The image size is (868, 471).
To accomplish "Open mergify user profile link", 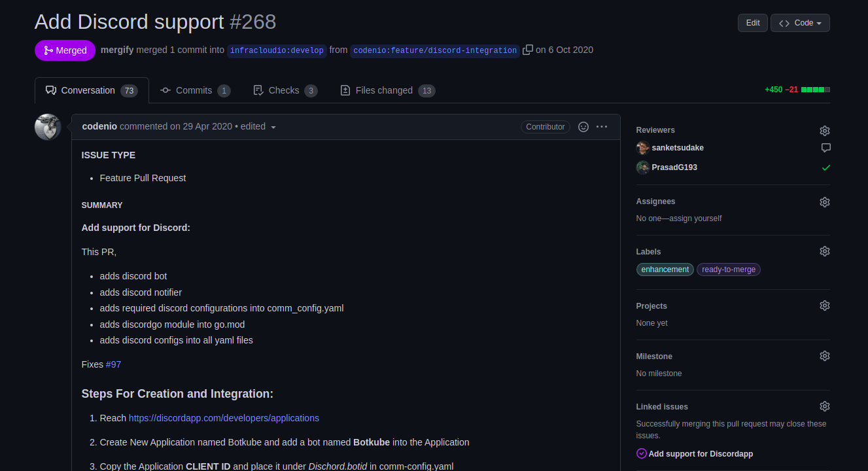I will 117,50.
